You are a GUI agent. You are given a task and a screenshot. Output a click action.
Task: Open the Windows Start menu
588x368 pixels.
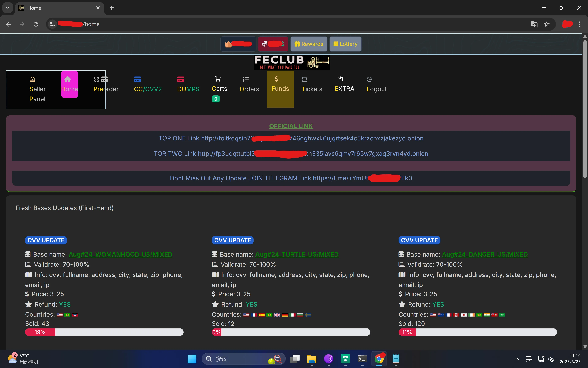coord(192,359)
